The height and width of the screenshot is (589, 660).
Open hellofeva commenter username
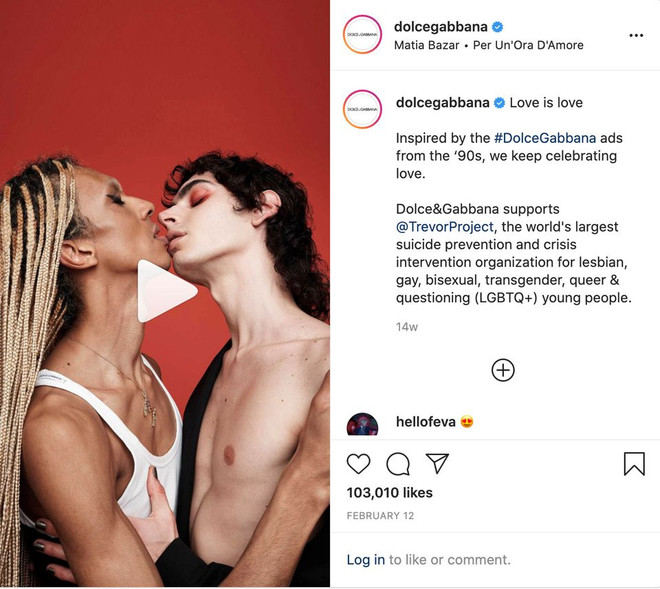click(426, 422)
